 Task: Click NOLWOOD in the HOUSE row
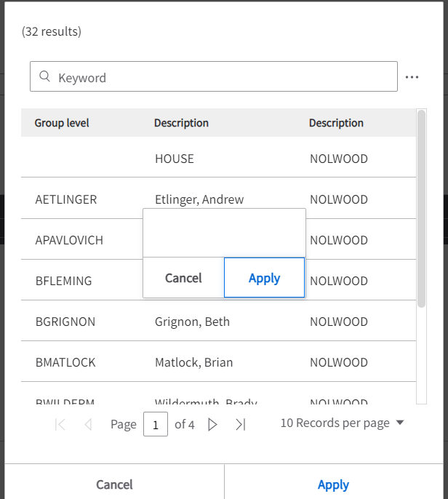tap(339, 159)
